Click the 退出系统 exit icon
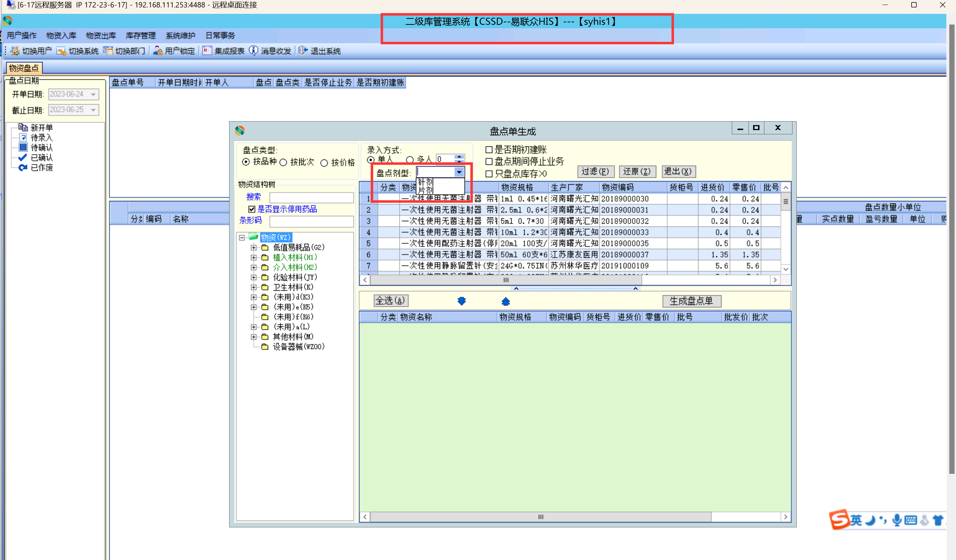956x560 pixels. (303, 51)
